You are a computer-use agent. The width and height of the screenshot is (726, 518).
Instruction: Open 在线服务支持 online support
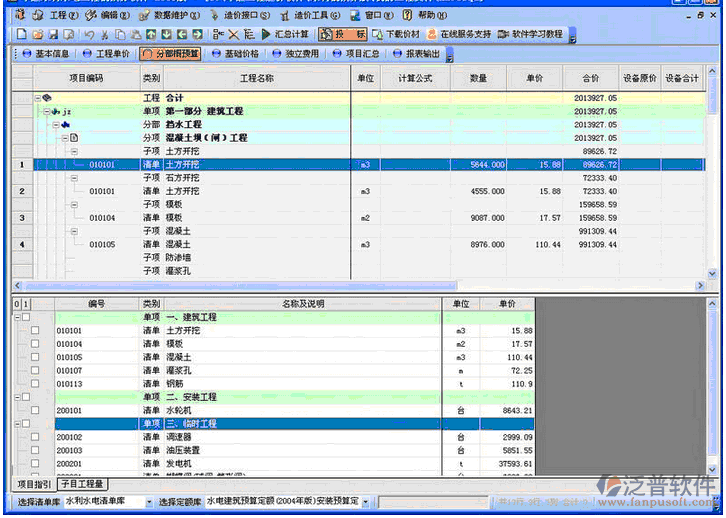click(461, 34)
